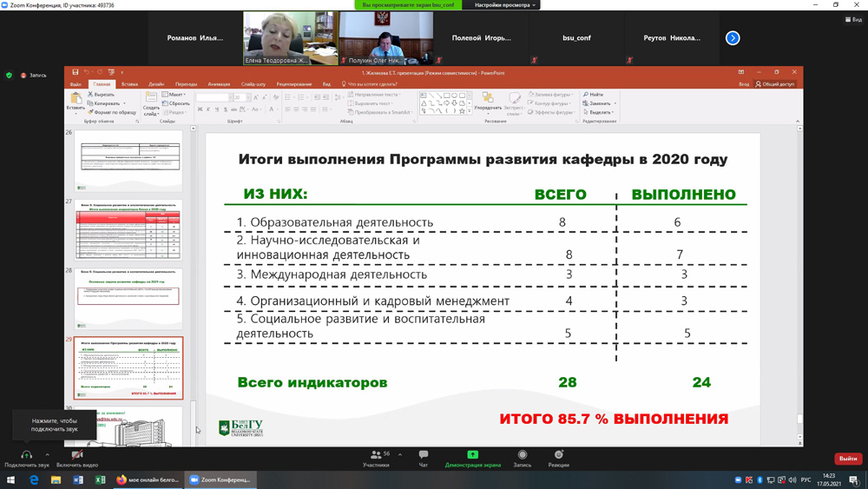The width and height of the screenshot is (868, 489).
Task: Click the PowerPoint Save icon
Action: click(x=76, y=72)
